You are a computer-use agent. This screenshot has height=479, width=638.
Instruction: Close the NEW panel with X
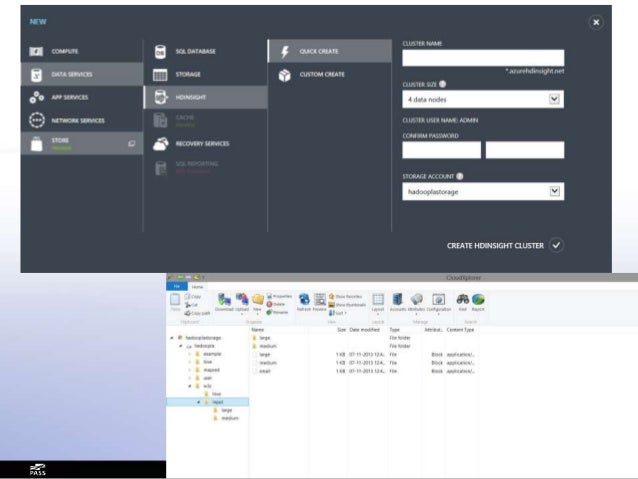point(596,22)
